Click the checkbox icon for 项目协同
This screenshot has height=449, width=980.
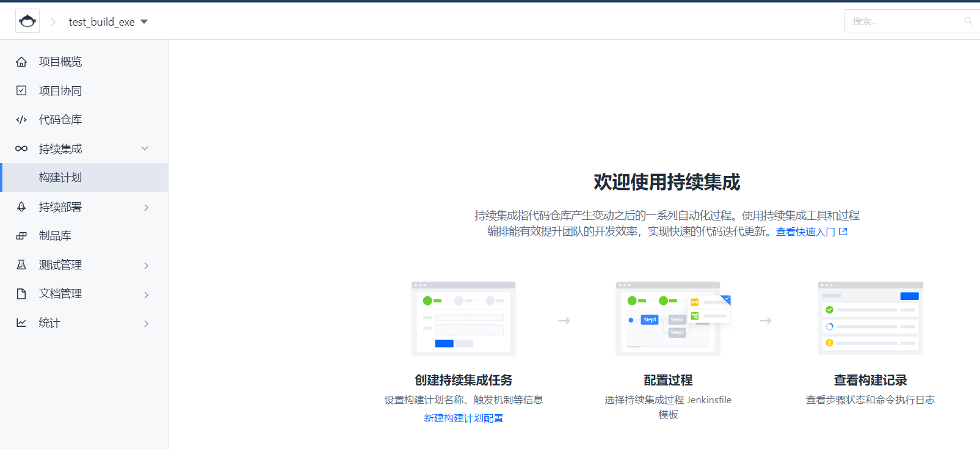[21, 90]
